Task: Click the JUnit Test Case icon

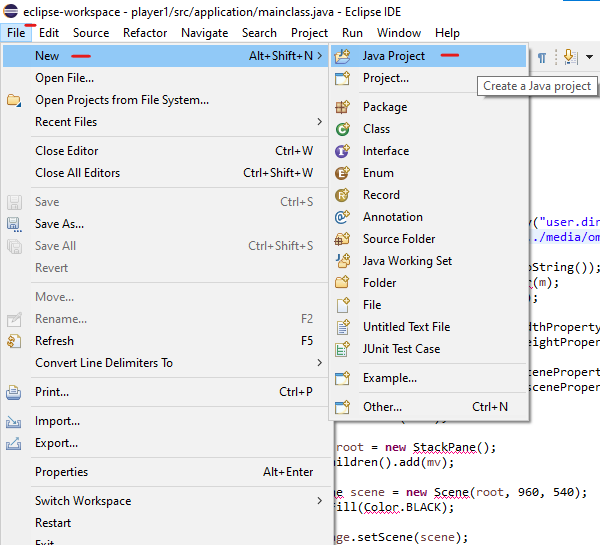Action: (x=342, y=349)
